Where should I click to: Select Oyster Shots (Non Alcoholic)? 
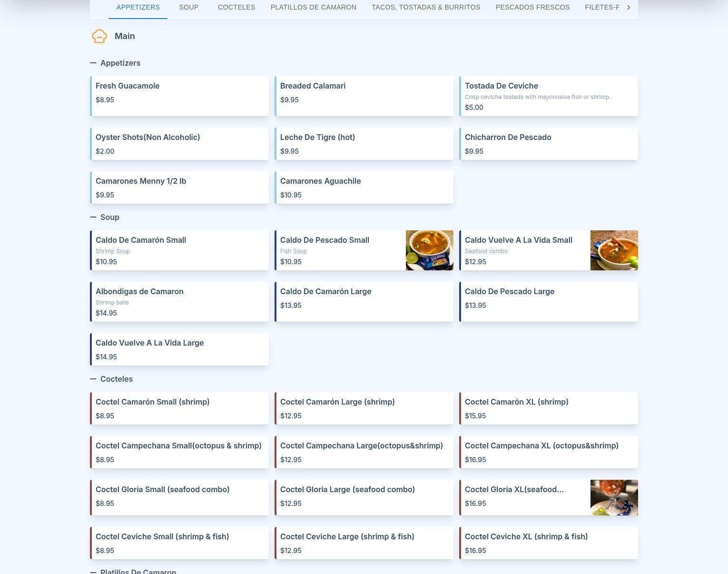click(179, 144)
